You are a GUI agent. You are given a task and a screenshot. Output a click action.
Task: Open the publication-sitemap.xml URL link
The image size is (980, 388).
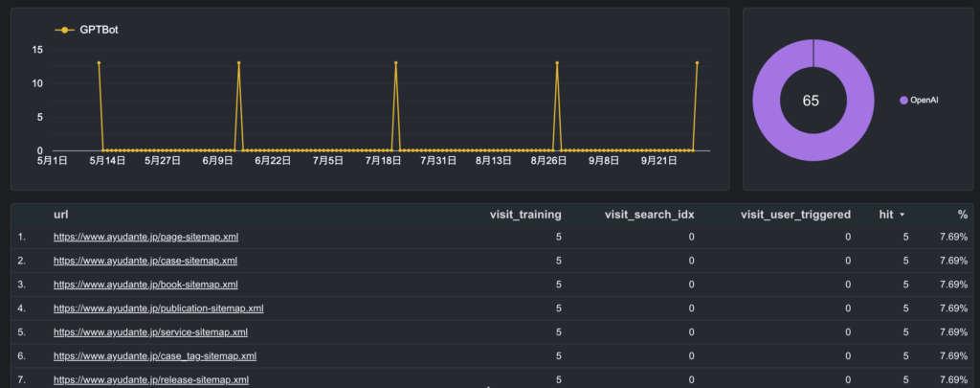[159, 308]
